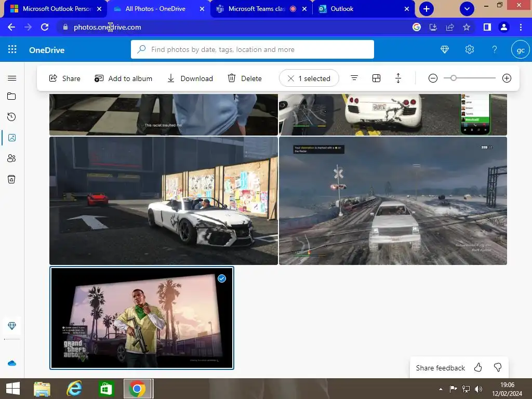
Task: Open Internet Explorer from taskbar
Action: (74, 389)
